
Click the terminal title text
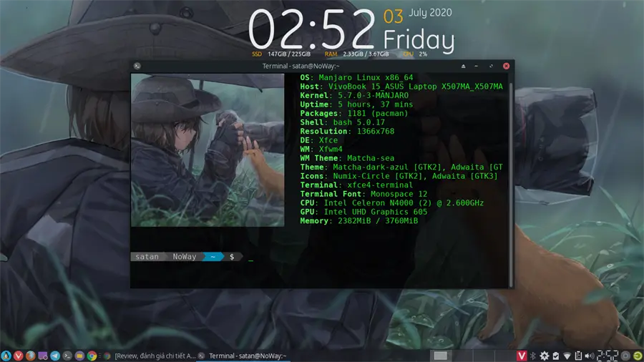pyautogui.click(x=301, y=66)
